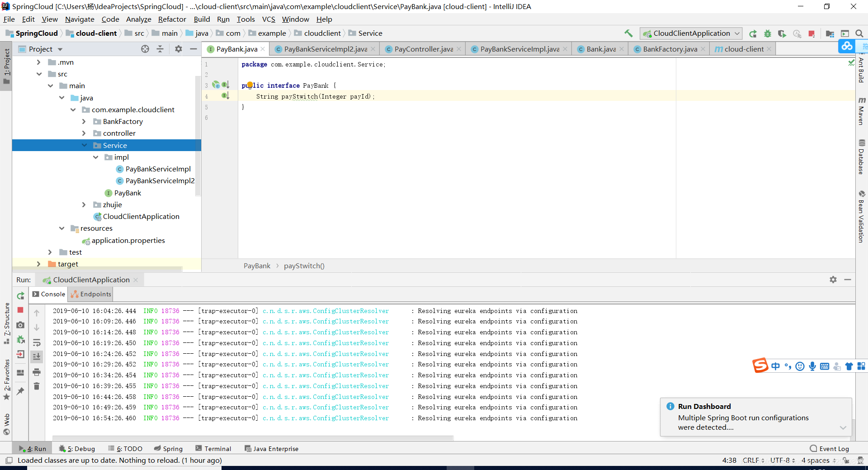Open Project Structure dialog icon
The width and height of the screenshot is (868, 470).
click(x=830, y=33)
